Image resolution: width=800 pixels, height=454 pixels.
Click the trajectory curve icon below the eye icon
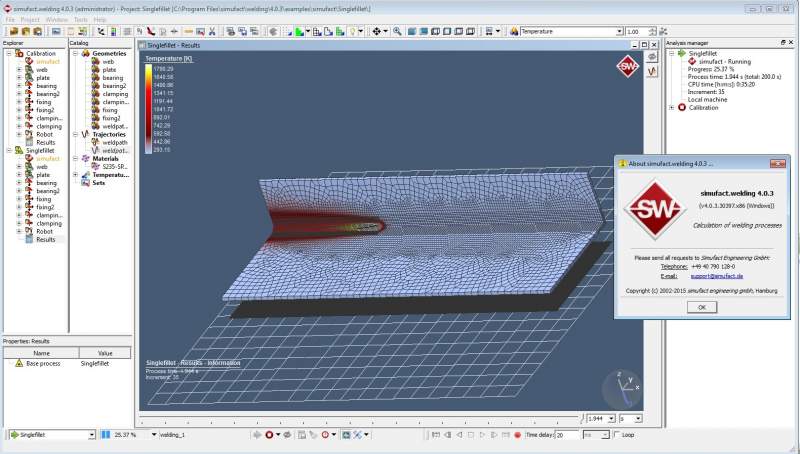652,72
